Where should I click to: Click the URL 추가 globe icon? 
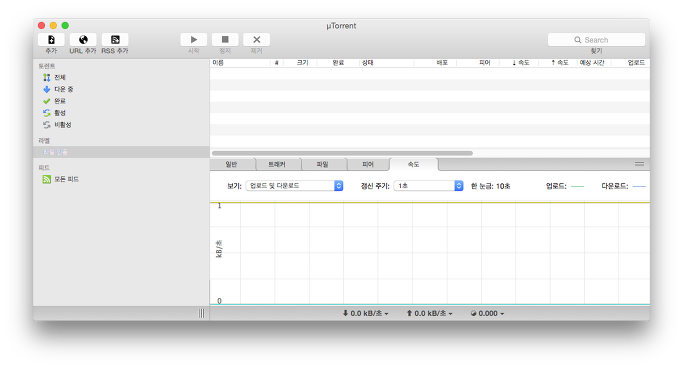pyautogui.click(x=83, y=40)
